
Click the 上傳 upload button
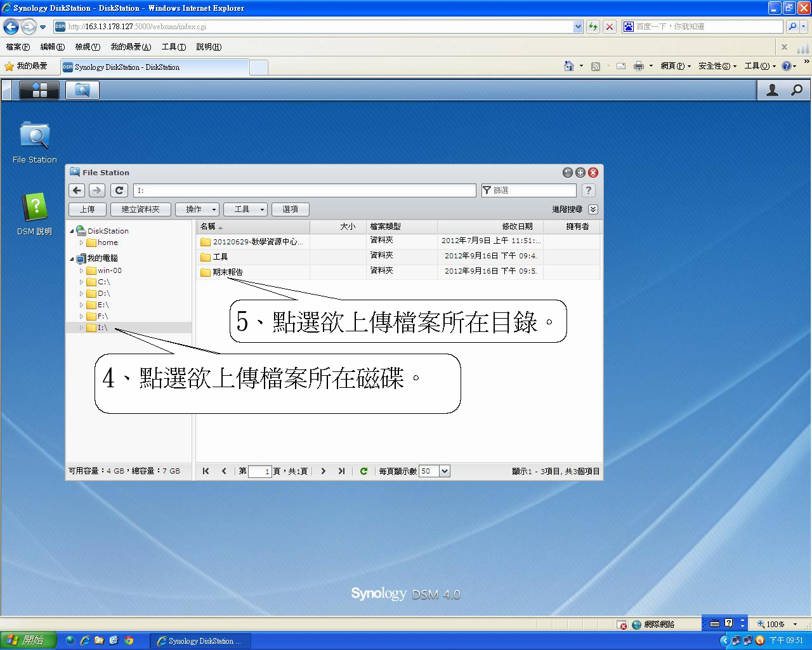click(88, 209)
